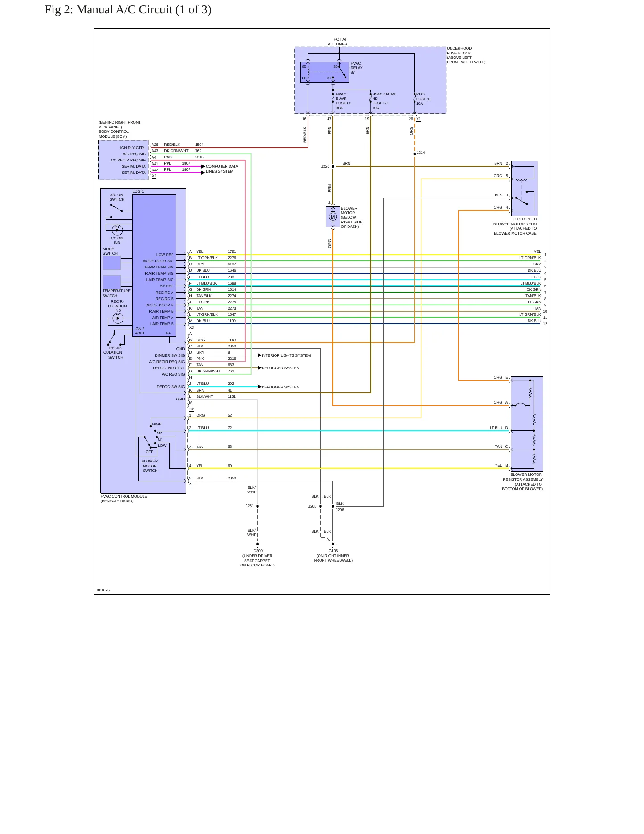Select the J206 splice dot
This screenshot has width=644, height=834.
[x=333, y=506]
